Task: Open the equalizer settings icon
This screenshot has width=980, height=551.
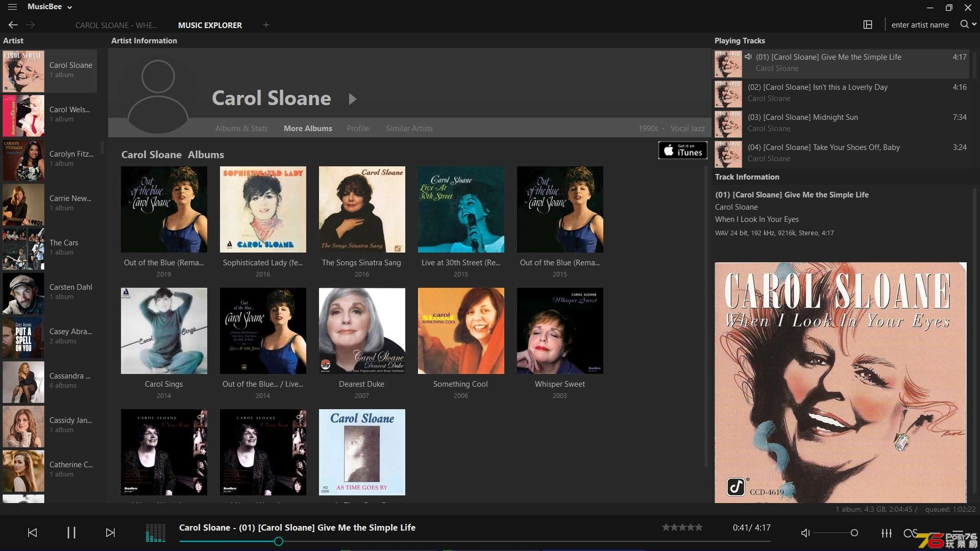Action: (887, 533)
